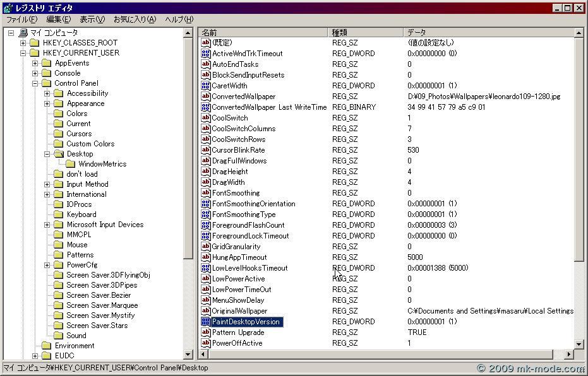The width and height of the screenshot is (588, 376).
Task: Open the ファイル(F) menu
Action: tap(21, 20)
